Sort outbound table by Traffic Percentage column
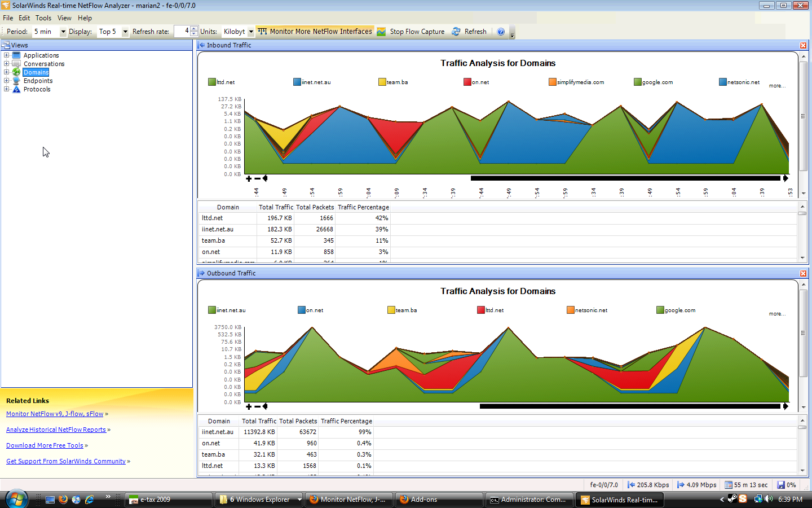Screen dimensions: 812x508 (346, 421)
